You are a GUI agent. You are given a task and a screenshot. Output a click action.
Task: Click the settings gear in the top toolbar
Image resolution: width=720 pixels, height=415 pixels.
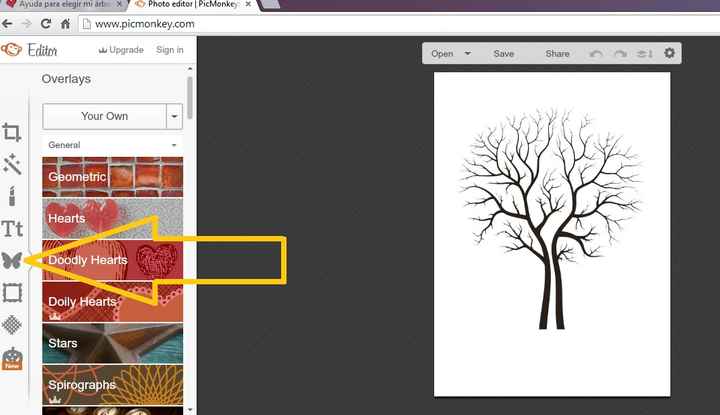[669, 54]
